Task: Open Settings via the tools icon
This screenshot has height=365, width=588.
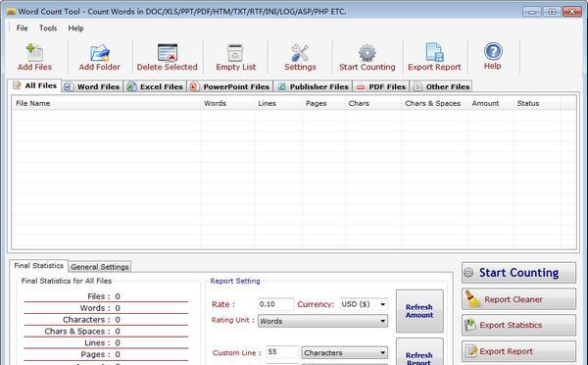Action: point(300,53)
